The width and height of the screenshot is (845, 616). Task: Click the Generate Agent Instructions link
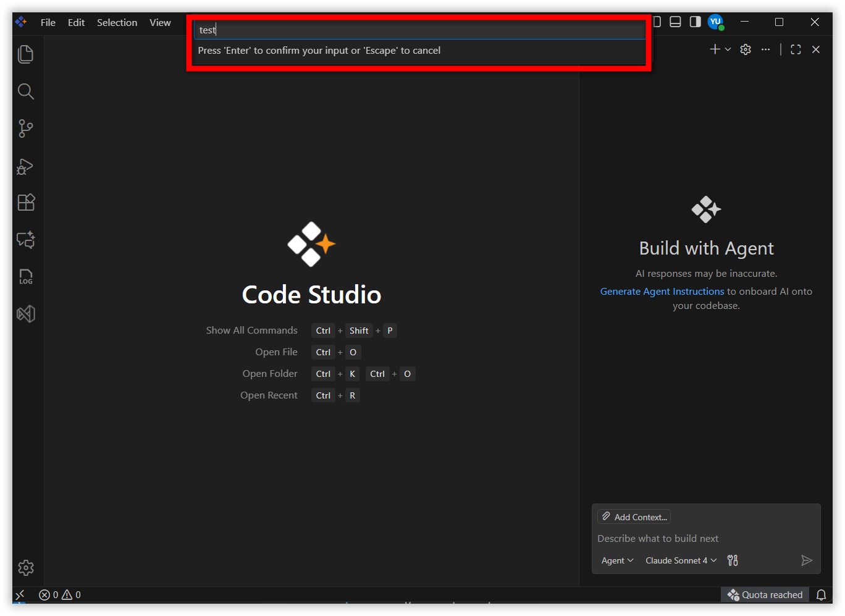click(x=662, y=292)
